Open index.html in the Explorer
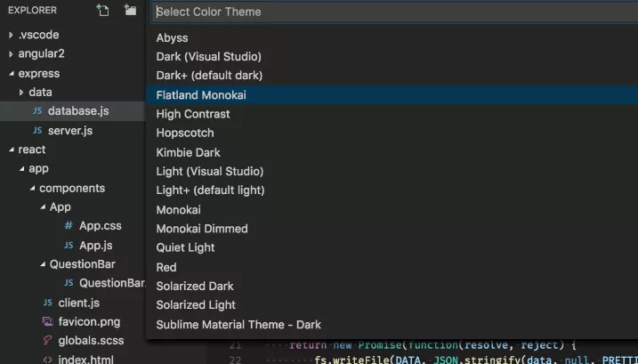This screenshot has height=364, width=638. [x=85, y=360]
